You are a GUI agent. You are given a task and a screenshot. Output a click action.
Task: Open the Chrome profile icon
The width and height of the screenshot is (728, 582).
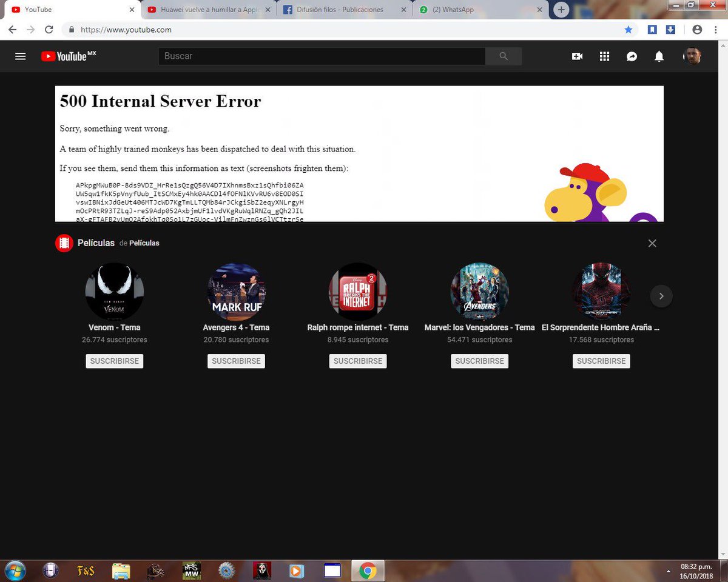(697, 29)
